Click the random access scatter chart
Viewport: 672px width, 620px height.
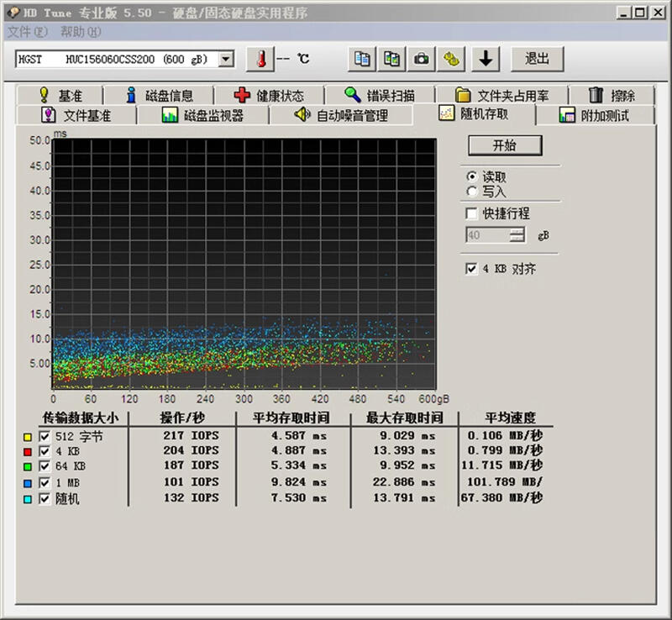[x=244, y=264]
